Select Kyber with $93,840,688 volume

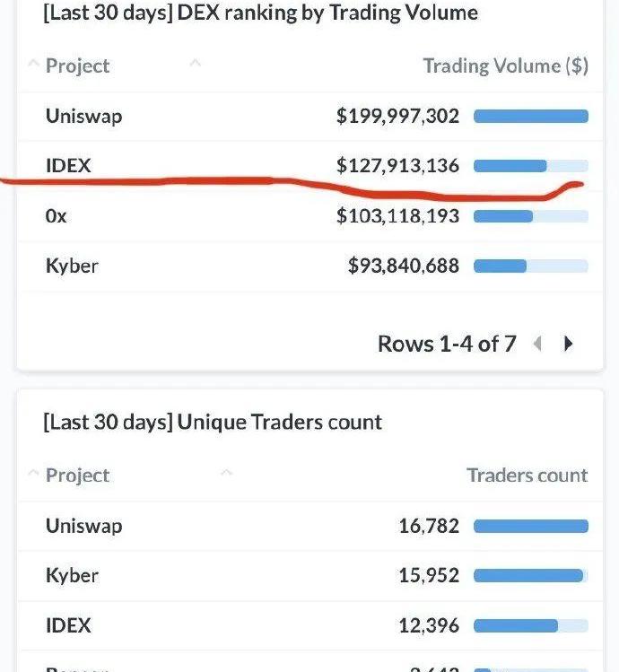coord(72,266)
